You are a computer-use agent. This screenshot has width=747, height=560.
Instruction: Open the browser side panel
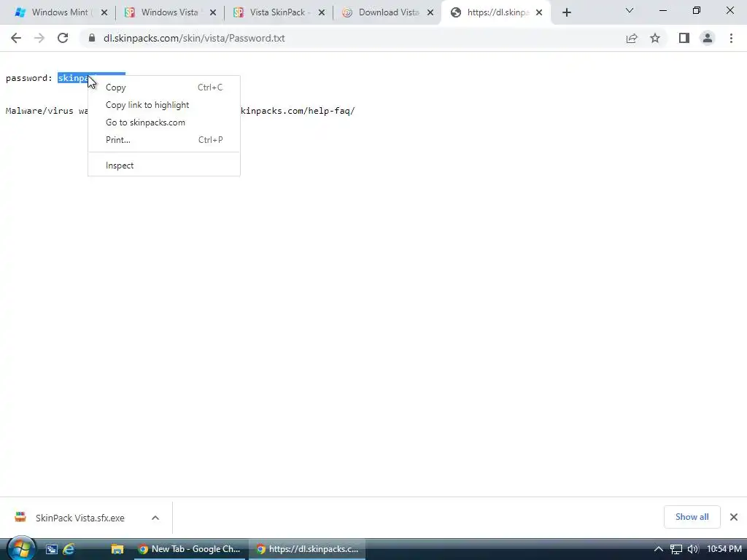(684, 38)
